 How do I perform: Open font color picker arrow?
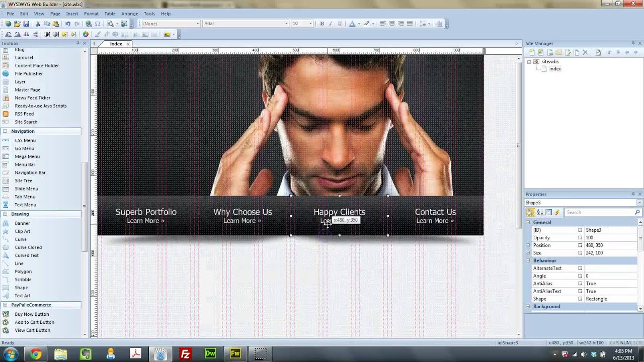pos(358,24)
